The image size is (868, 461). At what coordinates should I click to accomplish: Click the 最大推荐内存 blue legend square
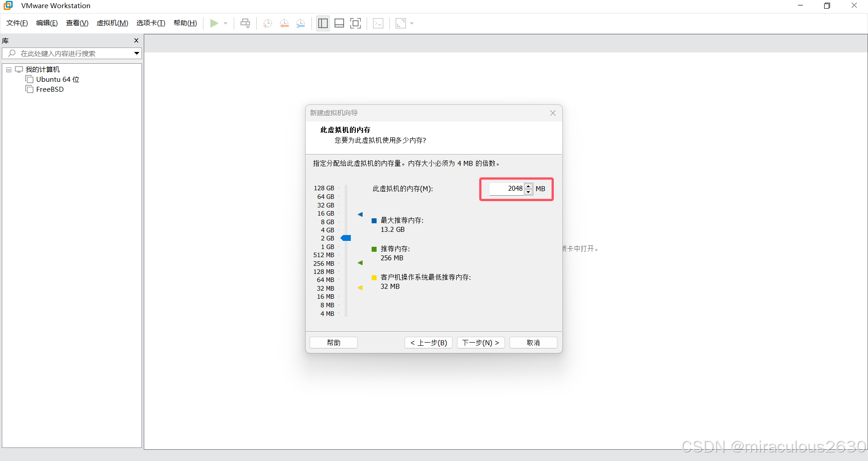coord(374,221)
